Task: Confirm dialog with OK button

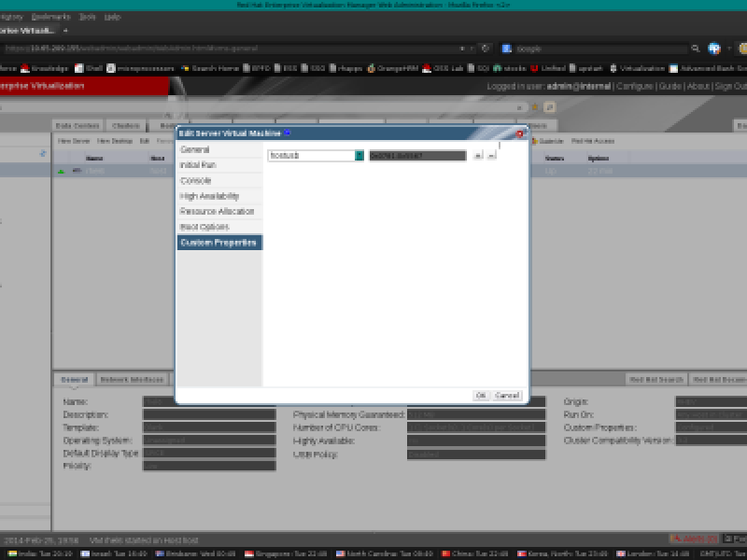Action: (481, 395)
